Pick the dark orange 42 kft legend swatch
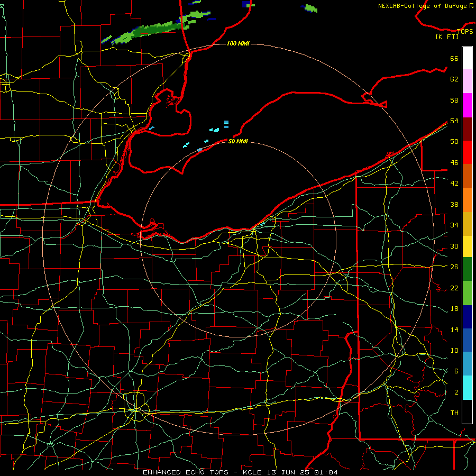 467,176
